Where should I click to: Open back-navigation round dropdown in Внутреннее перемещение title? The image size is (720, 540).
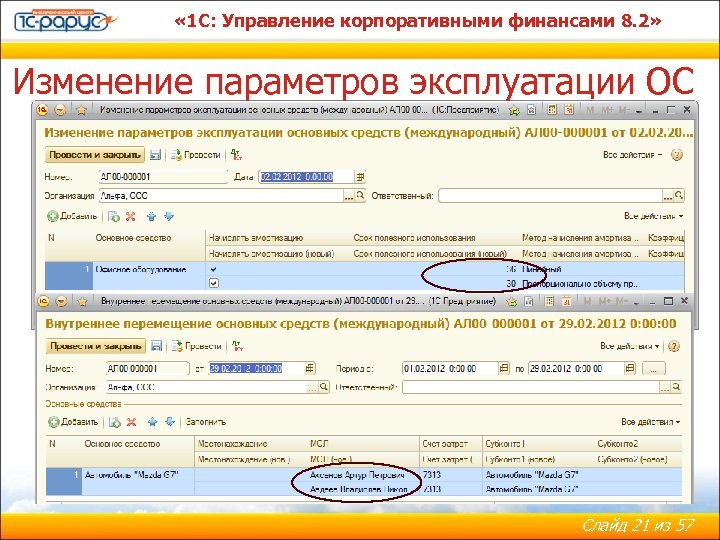point(61,302)
